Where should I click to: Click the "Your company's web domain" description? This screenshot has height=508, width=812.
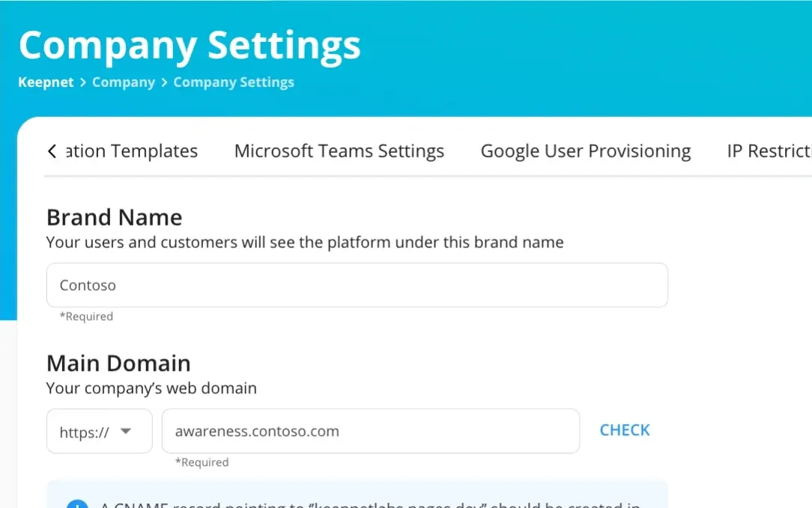click(151, 388)
